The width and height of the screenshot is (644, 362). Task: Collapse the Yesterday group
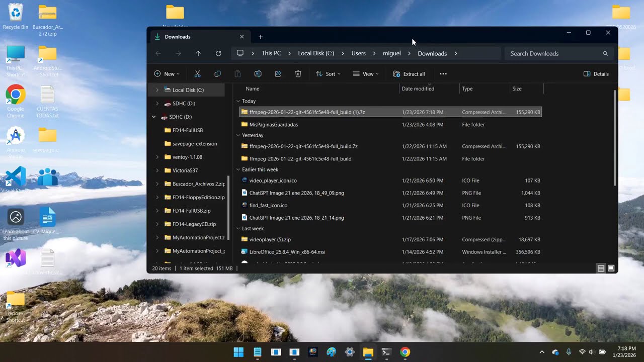238,135
